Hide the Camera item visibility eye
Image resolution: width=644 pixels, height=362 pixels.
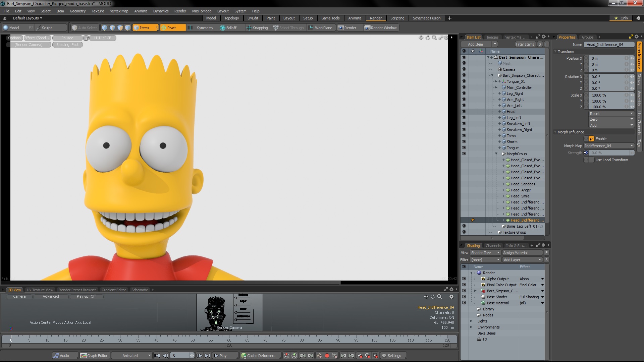pos(464,69)
